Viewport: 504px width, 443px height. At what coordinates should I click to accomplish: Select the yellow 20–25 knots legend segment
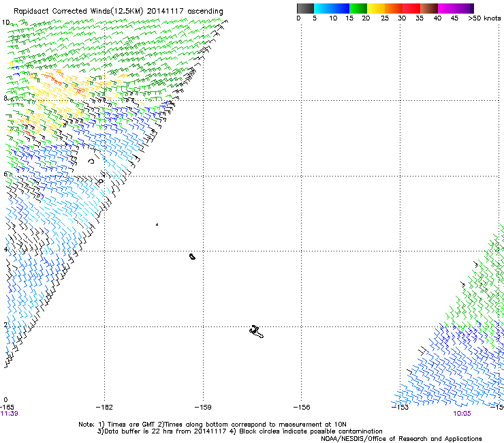[376, 8]
